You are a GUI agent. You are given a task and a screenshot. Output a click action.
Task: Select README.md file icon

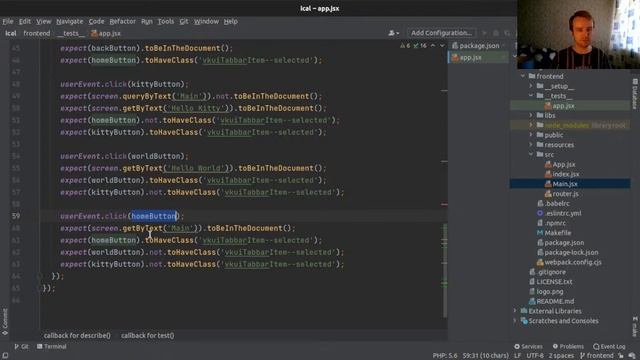coord(532,301)
